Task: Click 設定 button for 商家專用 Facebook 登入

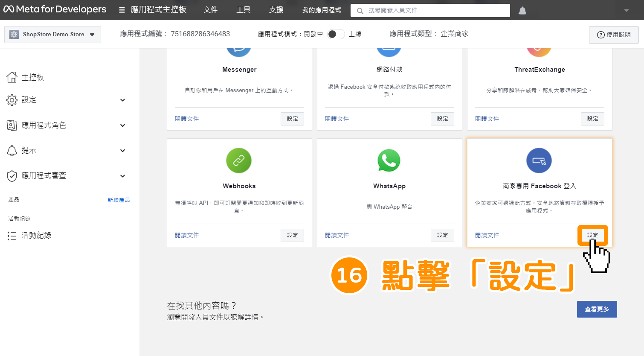Action: (593, 235)
